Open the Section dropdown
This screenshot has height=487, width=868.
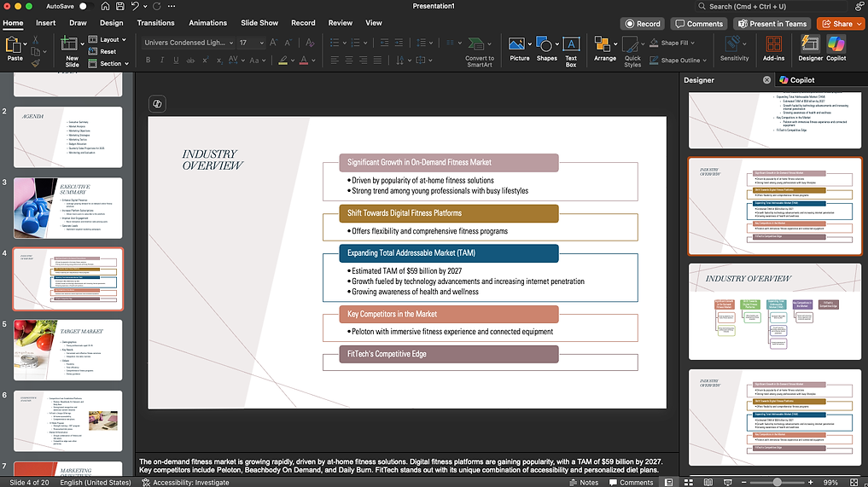(x=108, y=64)
